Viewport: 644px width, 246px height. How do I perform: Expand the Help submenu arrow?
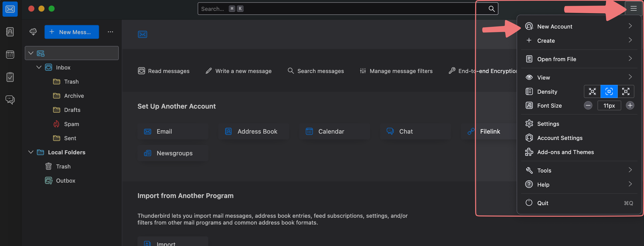(630, 184)
